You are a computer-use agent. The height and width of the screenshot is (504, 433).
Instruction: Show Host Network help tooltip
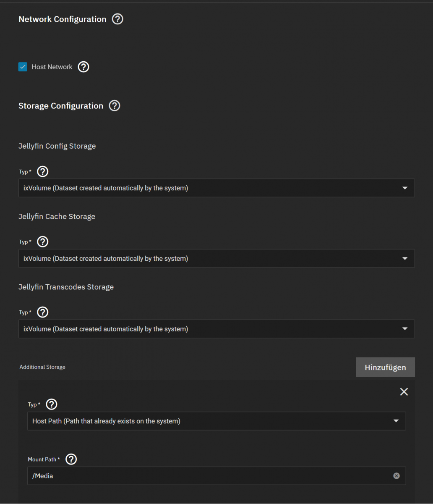[84, 67]
